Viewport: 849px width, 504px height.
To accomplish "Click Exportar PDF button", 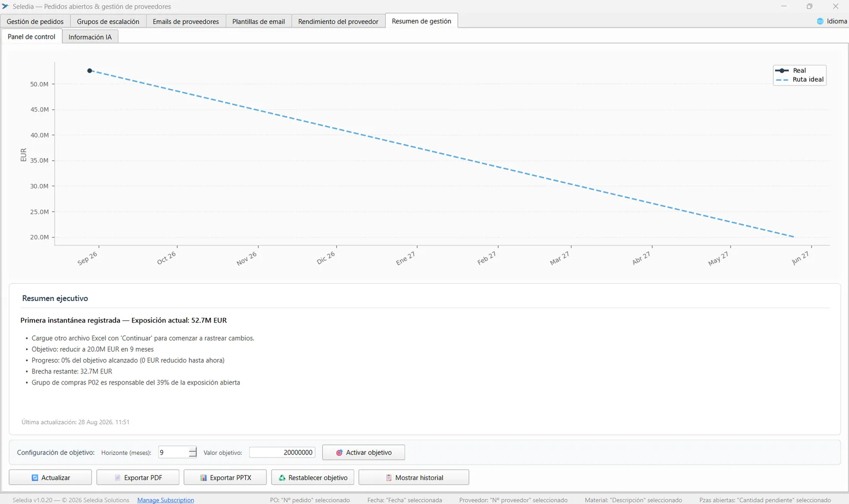I will (x=138, y=477).
